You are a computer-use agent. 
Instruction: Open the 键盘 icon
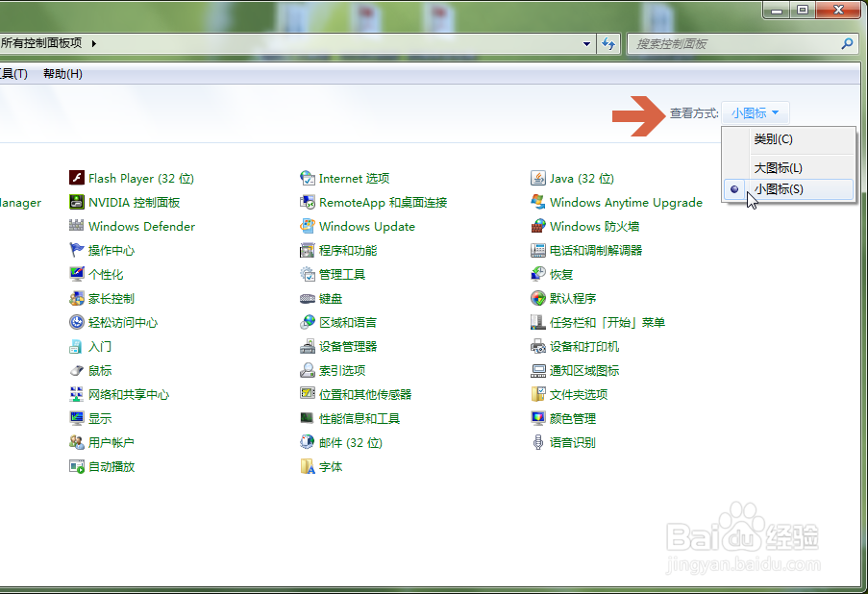(x=308, y=298)
